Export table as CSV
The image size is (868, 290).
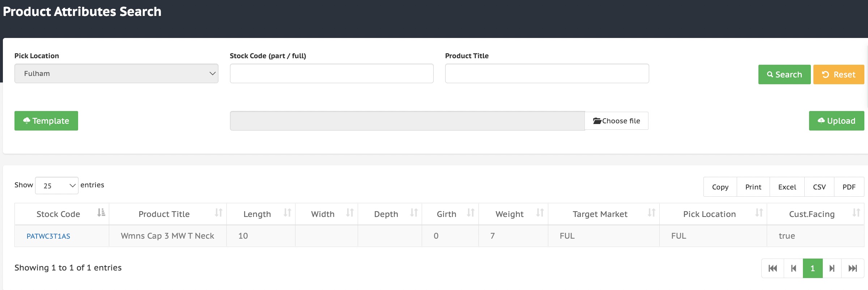tap(819, 187)
